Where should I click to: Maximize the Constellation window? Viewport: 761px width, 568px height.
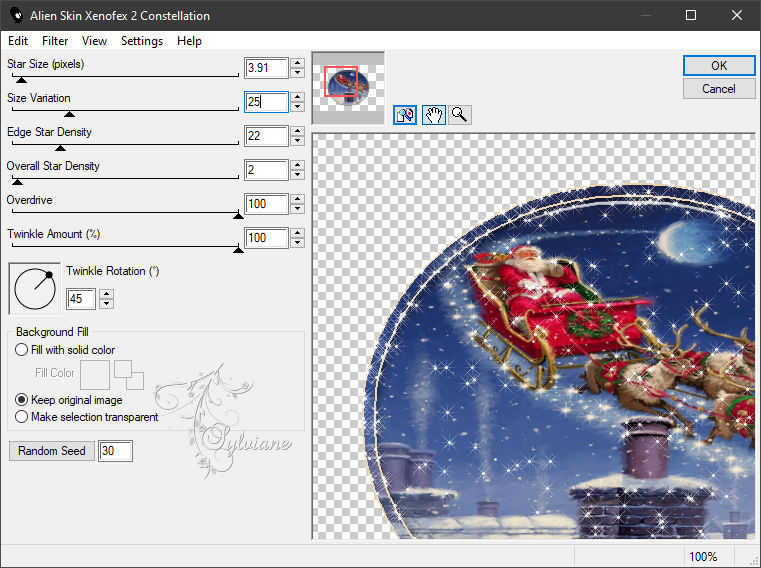pos(691,16)
